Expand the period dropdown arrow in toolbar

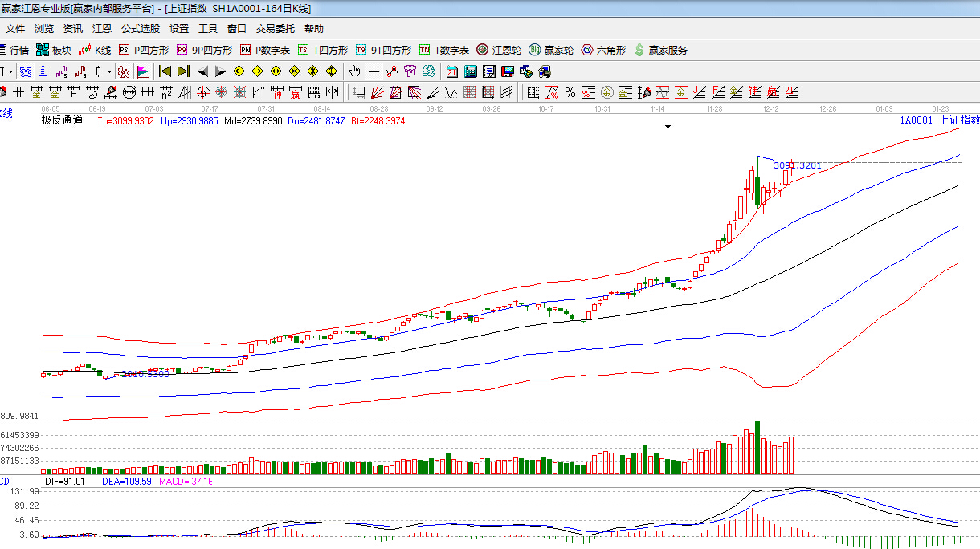coord(10,71)
